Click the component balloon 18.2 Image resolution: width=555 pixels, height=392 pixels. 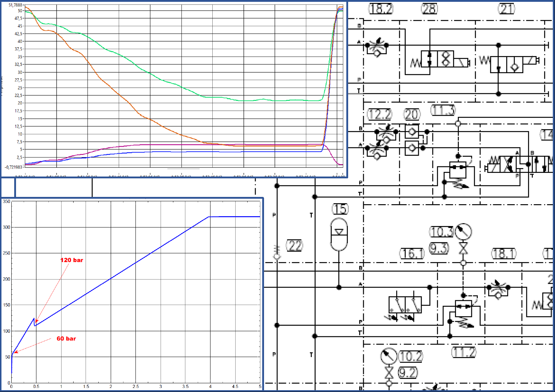[x=381, y=8]
